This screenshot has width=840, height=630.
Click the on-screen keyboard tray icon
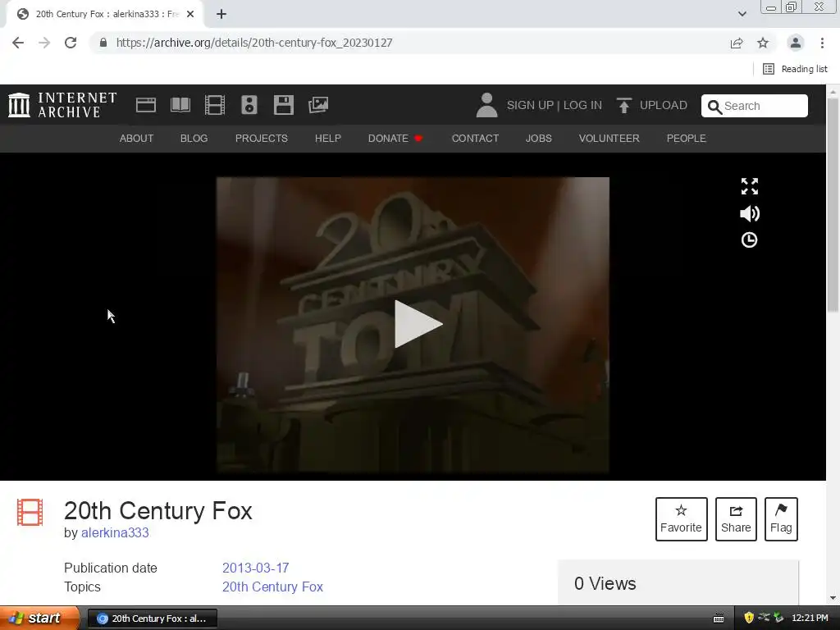point(719,619)
